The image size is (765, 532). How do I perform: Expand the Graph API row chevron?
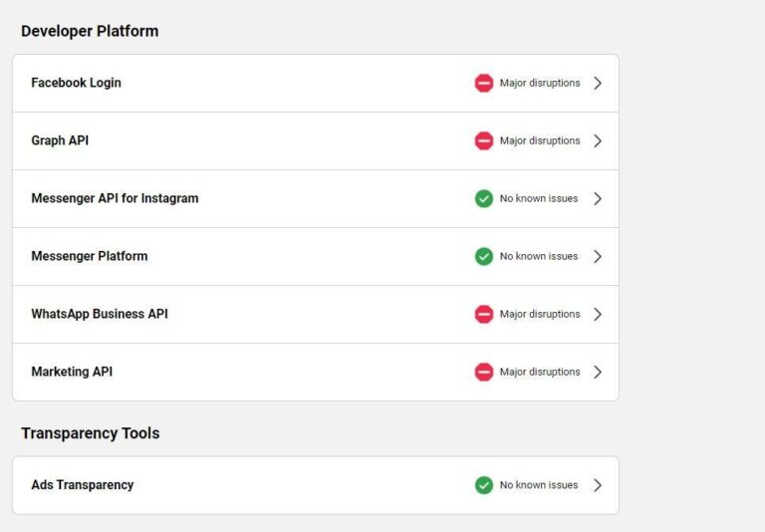coord(598,140)
